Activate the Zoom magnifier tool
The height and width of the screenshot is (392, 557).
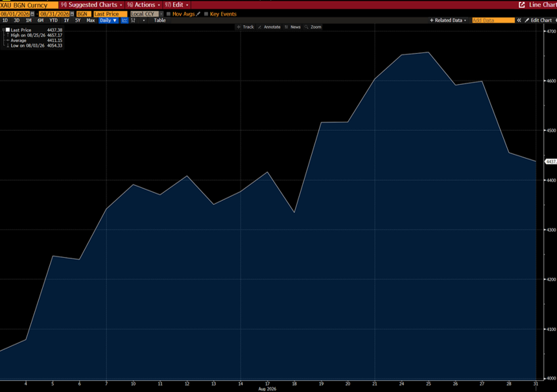tap(313, 27)
